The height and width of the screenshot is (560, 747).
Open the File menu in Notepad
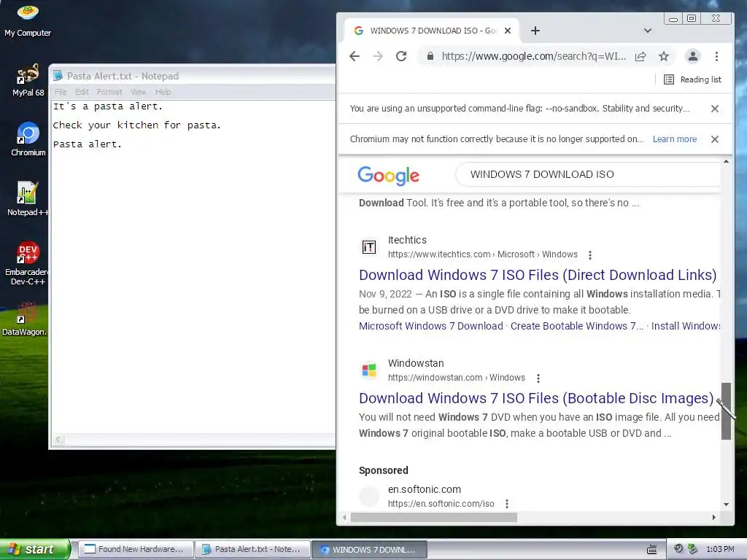61,92
